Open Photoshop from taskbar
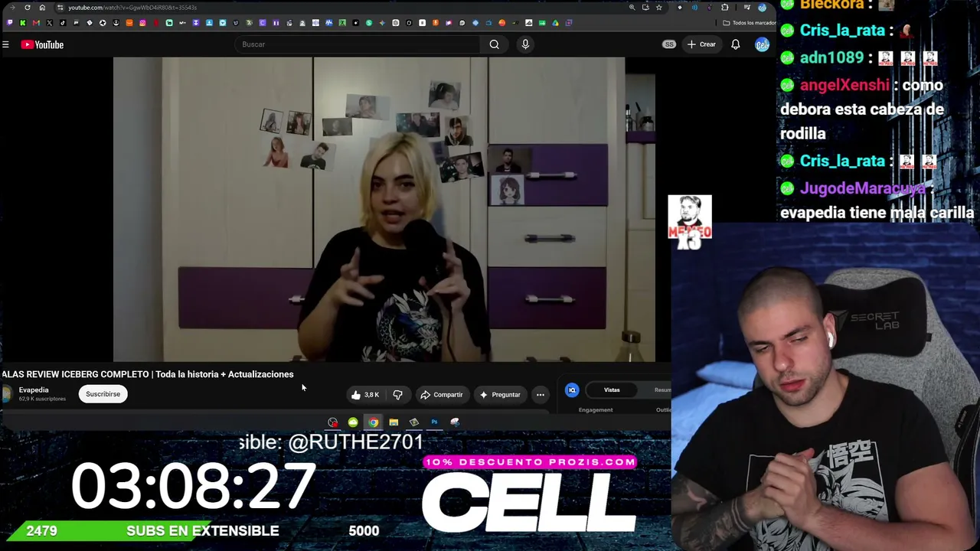Screen dimensions: 980x551 [434, 422]
